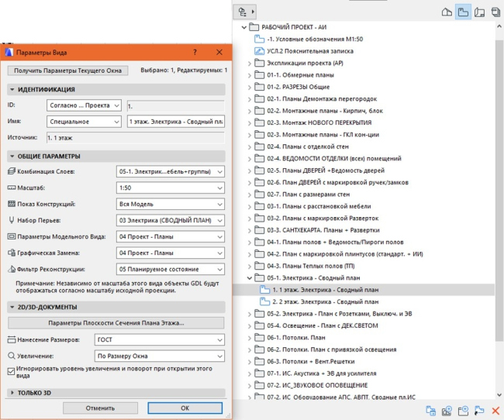Open the Набор Перьев dropdown

tap(170, 220)
